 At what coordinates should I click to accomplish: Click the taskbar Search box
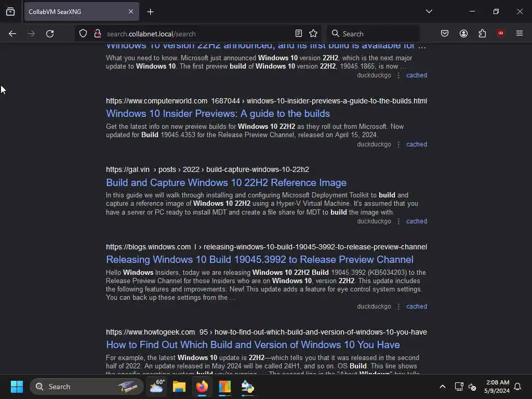(87, 387)
